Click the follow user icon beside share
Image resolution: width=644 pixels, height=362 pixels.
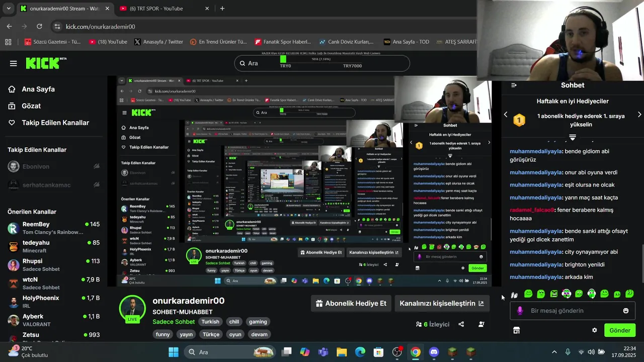pos(481,324)
